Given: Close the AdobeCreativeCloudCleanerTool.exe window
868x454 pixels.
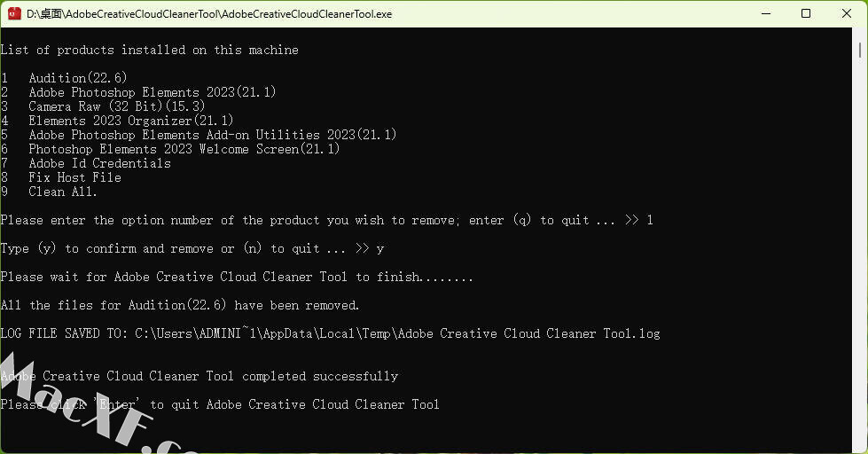Looking at the screenshot, I should pos(847,13).
